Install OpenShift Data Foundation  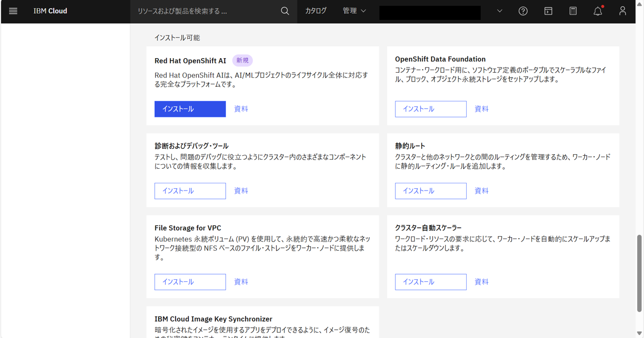pyautogui.click(x=430, y=109)
